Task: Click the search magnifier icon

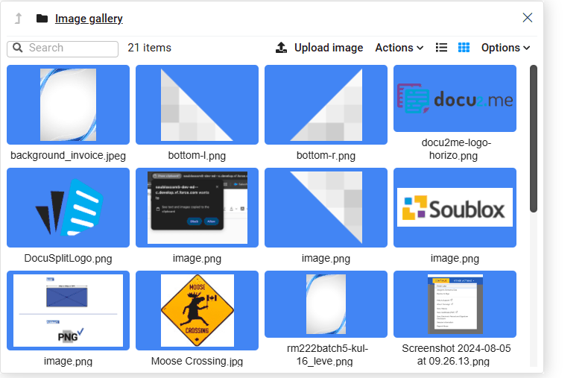Action: (17, 48)
